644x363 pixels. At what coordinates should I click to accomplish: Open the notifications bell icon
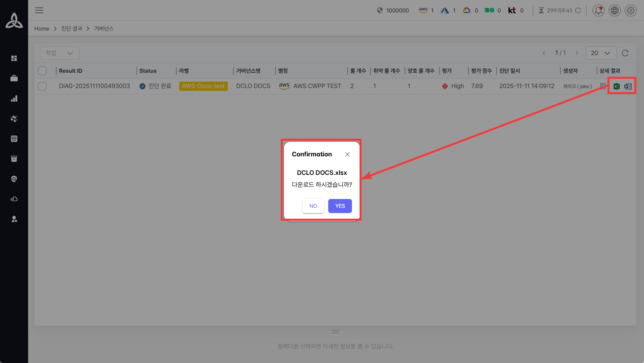pos(598,10)
